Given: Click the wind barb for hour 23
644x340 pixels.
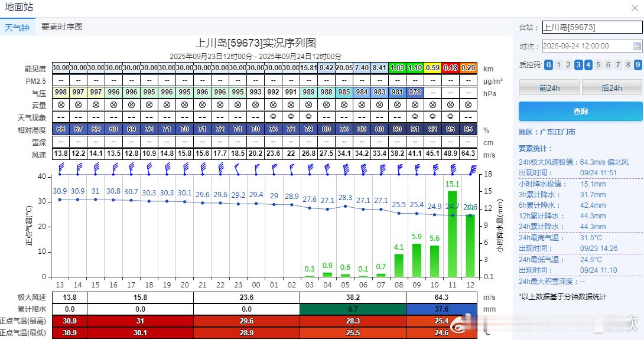Looking at the screenshot, I should click(x=238, y=169).
